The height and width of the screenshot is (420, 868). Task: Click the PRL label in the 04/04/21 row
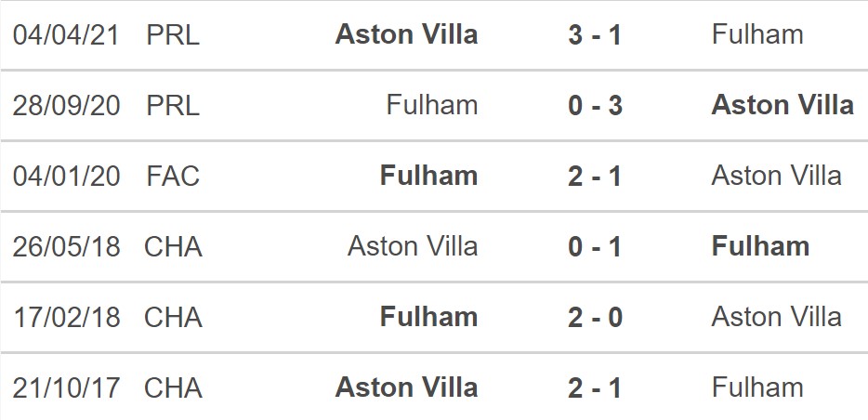[173, 35]
